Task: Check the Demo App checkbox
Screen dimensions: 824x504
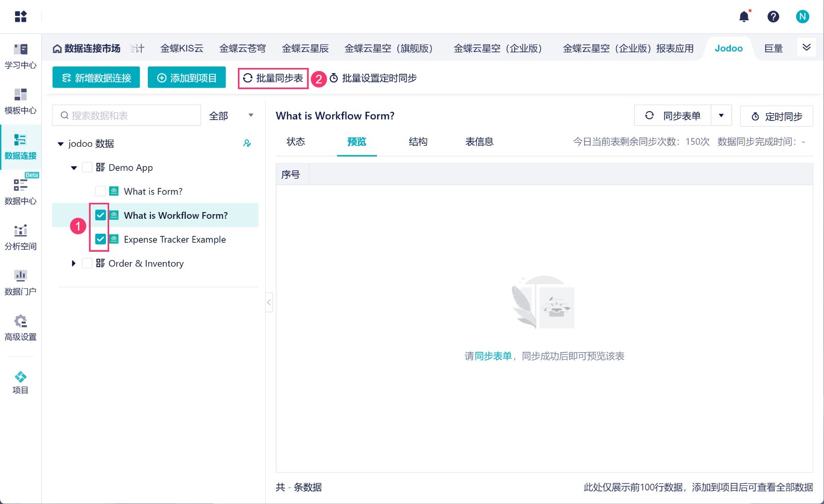Action: [x=87, y=167]
